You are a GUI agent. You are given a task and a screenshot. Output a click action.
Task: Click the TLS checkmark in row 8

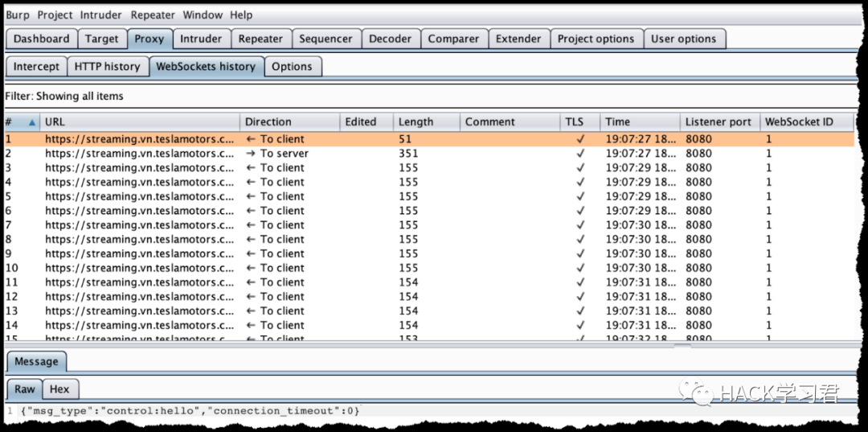[x=580, y=239]
